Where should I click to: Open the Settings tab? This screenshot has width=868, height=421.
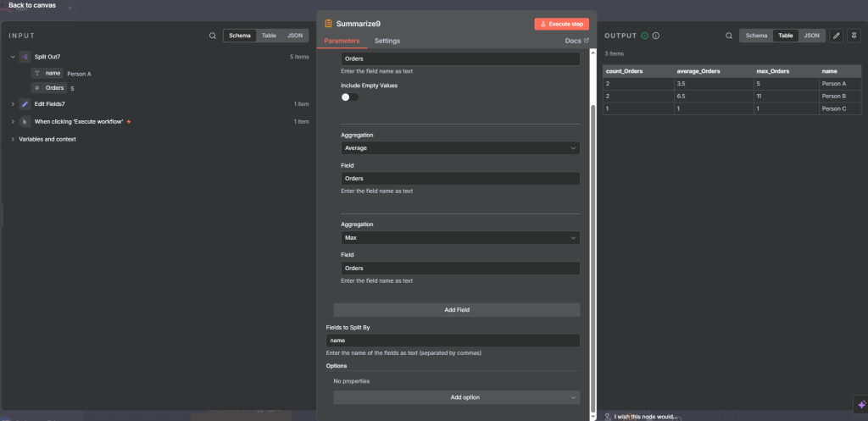tap(387, 41)
